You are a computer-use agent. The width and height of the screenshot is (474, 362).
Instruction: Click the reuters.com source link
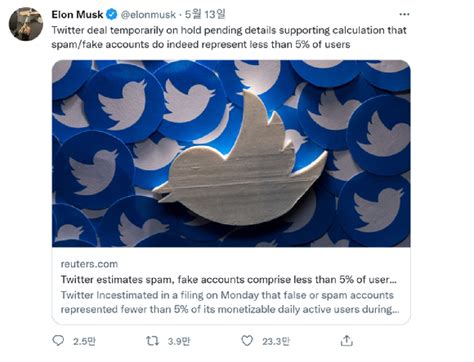89,264
